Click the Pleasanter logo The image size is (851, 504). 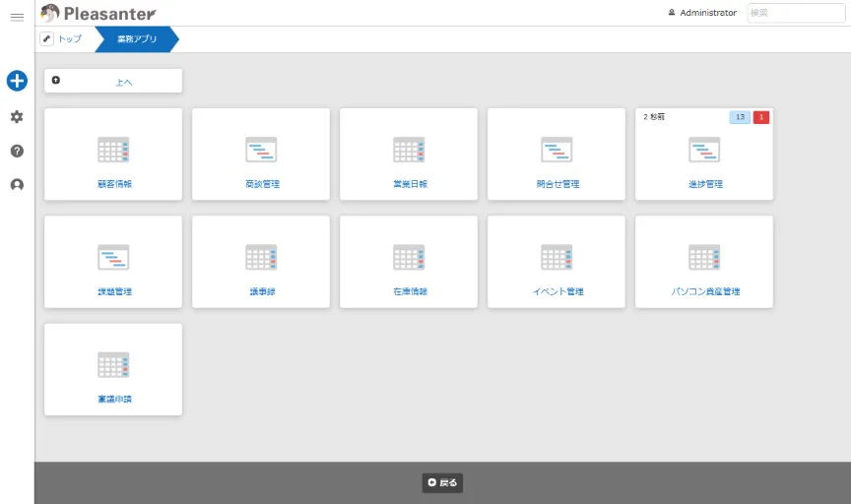tap(98, 13)
